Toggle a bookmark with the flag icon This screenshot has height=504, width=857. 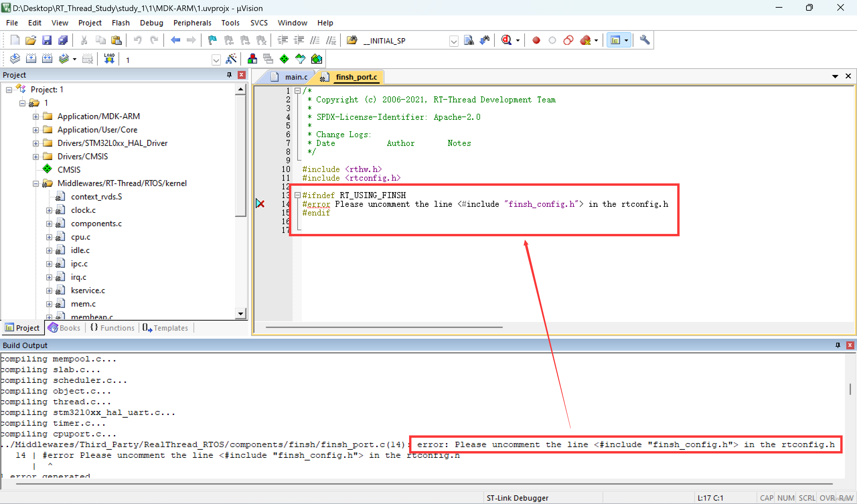click(x=212, y=40)
